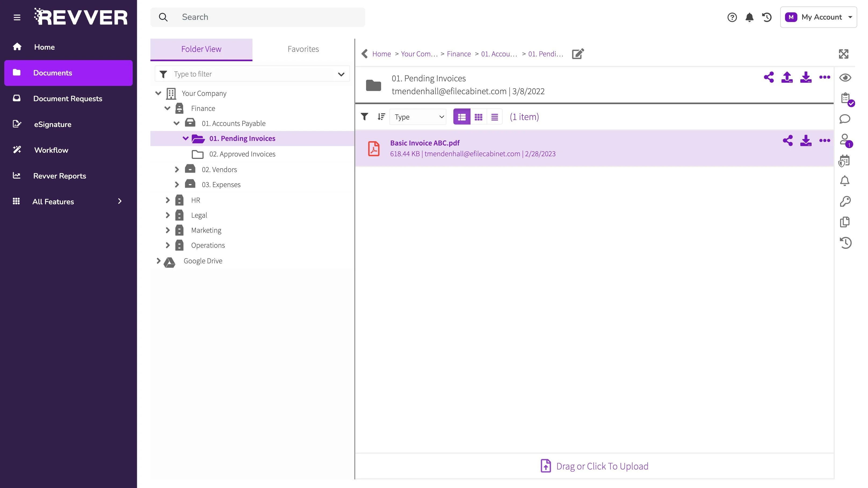Open eSignature in sidebar

click(x=68, y=124)
